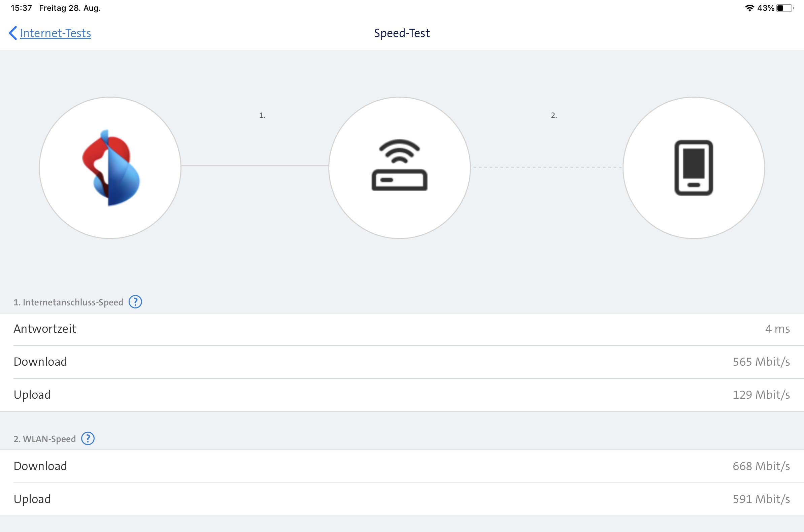804x532 pixels.
Task: Tap the step 2. connection label
Action: tap(554, 115)
